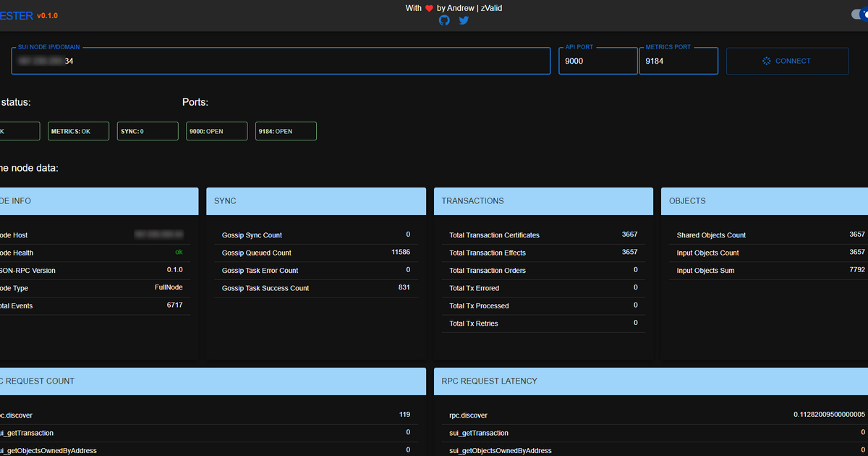Toggle the theme switch in the header
The image size is (868, 456).
point(859,15)
